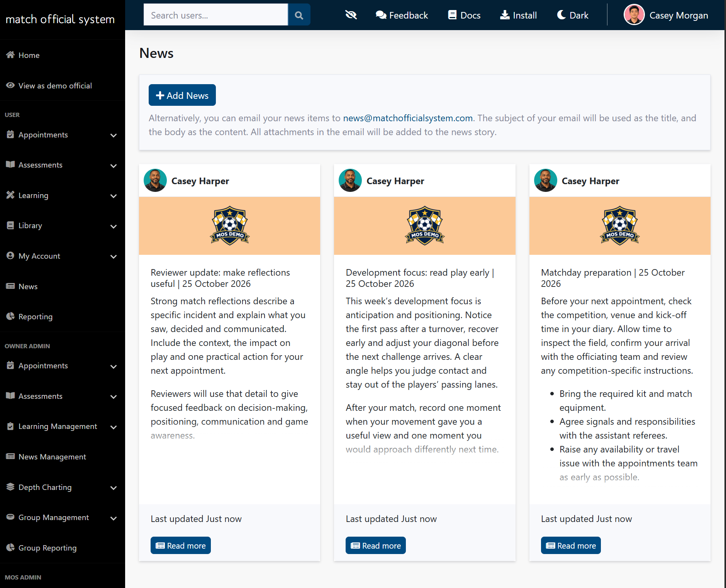This screenshot has width=726, height=588.
Task: Click MOS Demo badge on Development focus card
Action: click(x=425, y=225)
